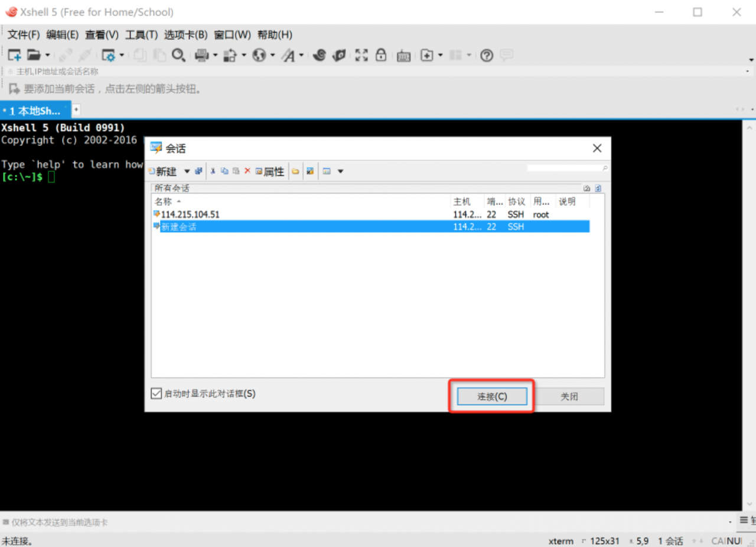756x547 pixels.
Task: Click the add-current-session arrow icon
Action: pos(14,89)
